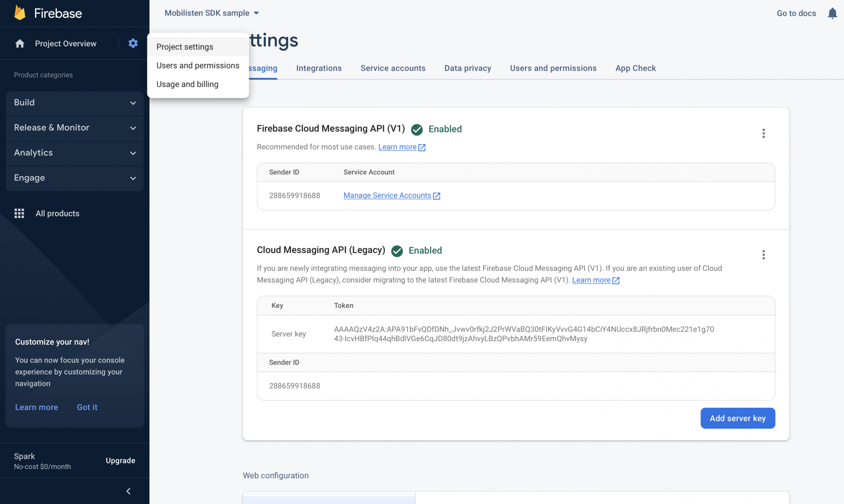Choose Usage and billing from menu
Screen dimensions: 844x504
187,84
